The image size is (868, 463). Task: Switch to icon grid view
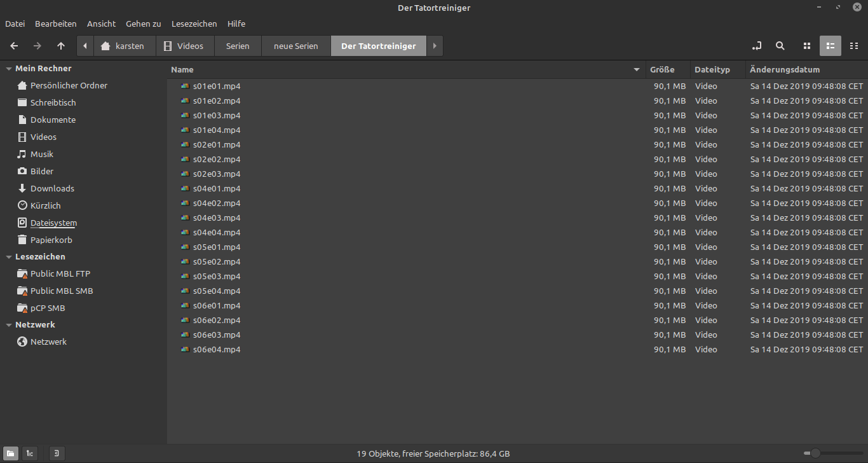tap(807, 46)
